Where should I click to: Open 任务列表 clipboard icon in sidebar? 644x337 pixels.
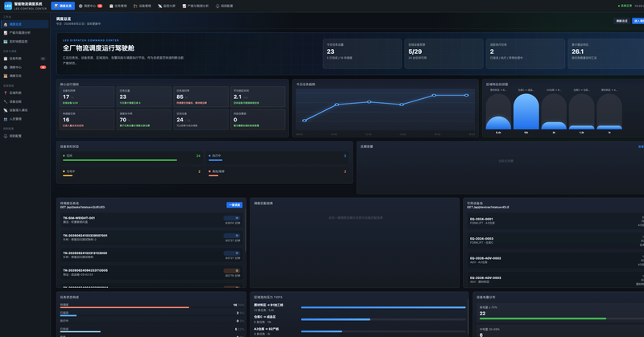click(6, 59)
